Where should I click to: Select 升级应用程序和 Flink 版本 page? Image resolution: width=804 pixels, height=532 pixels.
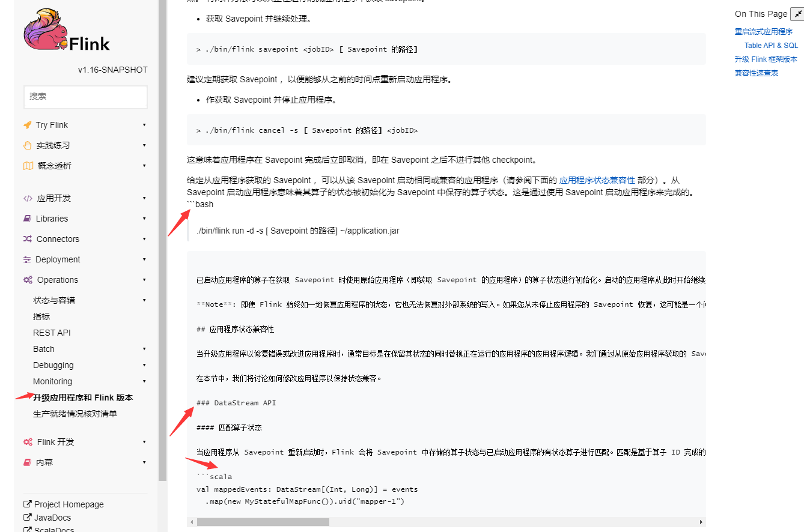[83, 397]
